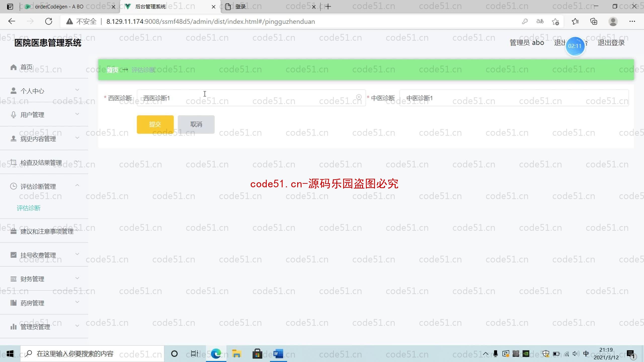
Task: Click the 评估诊断管理 clock icon
Action: click(x=13, y=186)
